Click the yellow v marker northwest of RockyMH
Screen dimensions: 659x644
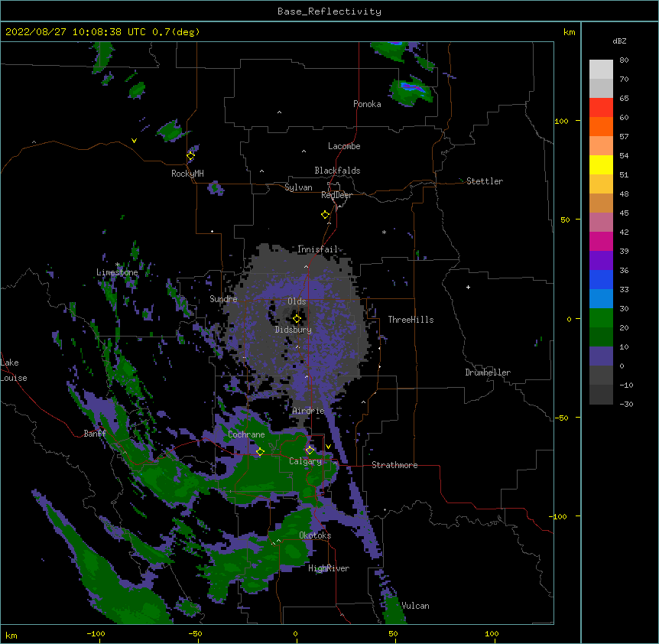click(134, 141)
